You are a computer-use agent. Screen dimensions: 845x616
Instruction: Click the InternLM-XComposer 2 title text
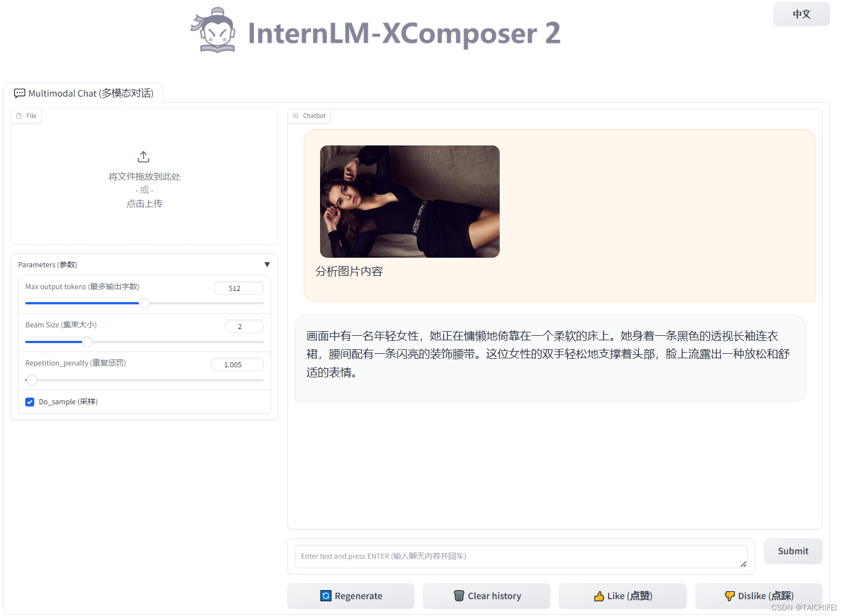coord(404,33)
